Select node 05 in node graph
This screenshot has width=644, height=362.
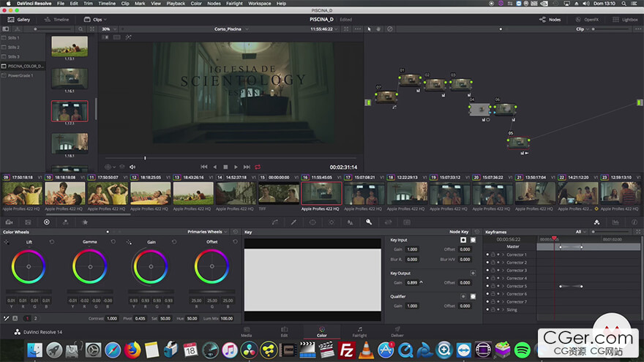518,143
